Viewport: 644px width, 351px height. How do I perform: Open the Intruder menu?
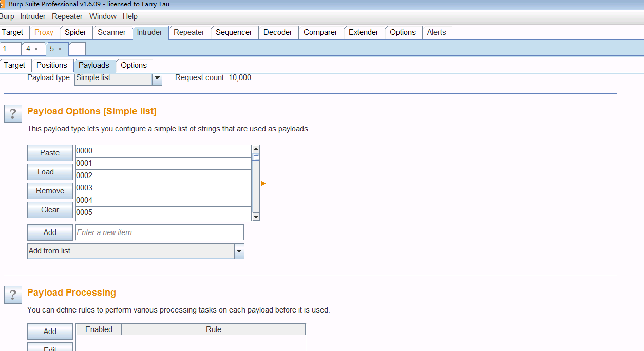[33, 16]
